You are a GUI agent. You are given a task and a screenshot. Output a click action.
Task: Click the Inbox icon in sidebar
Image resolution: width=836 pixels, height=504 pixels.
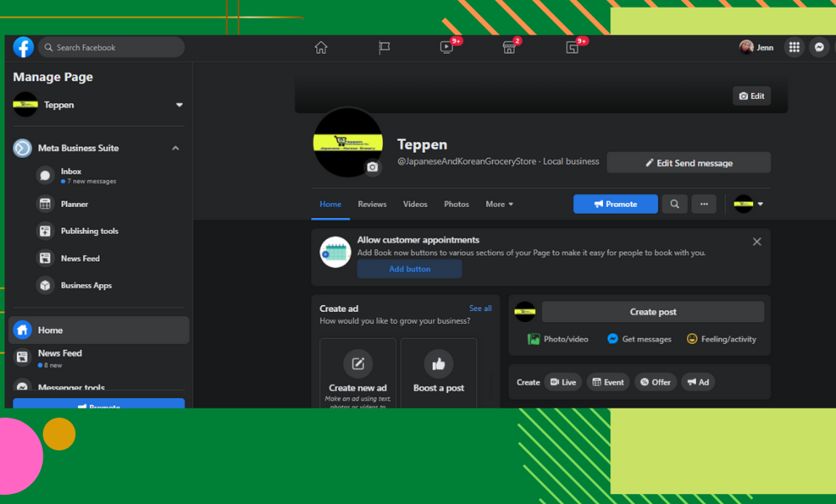pos(45,175)
